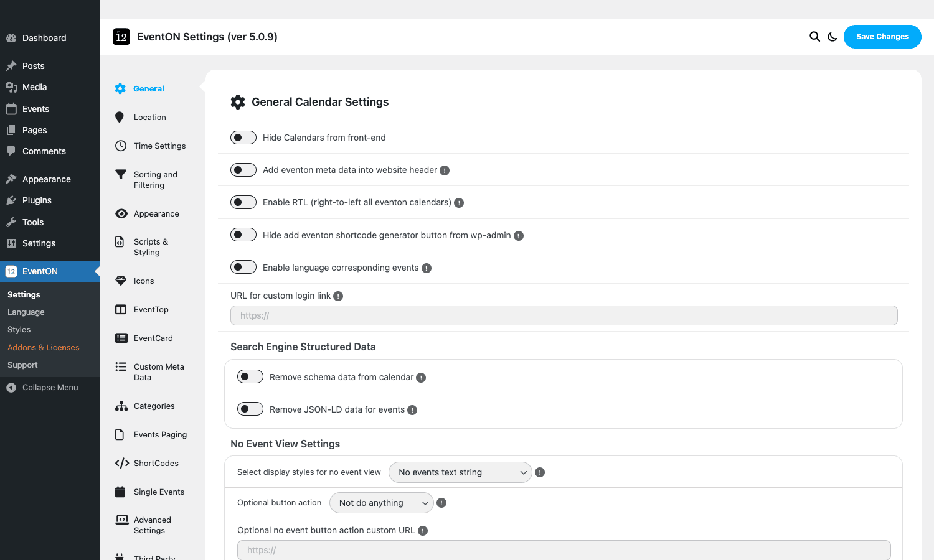The width and height of the screenshot is (934, 560).
Task: Open Posts in WordPress sidebar
Action: (50, 66)
